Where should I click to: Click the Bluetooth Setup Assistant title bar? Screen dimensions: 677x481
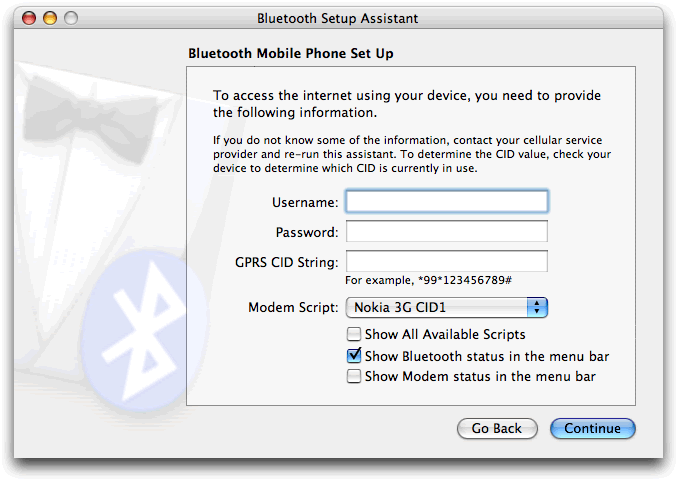(x=338, y=18)
